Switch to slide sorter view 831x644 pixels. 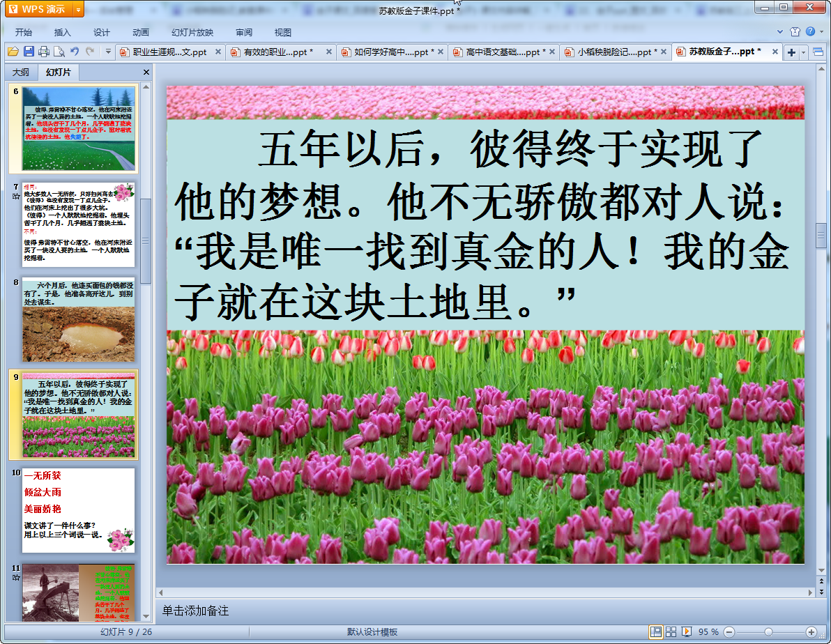click(x=671, y=632)
